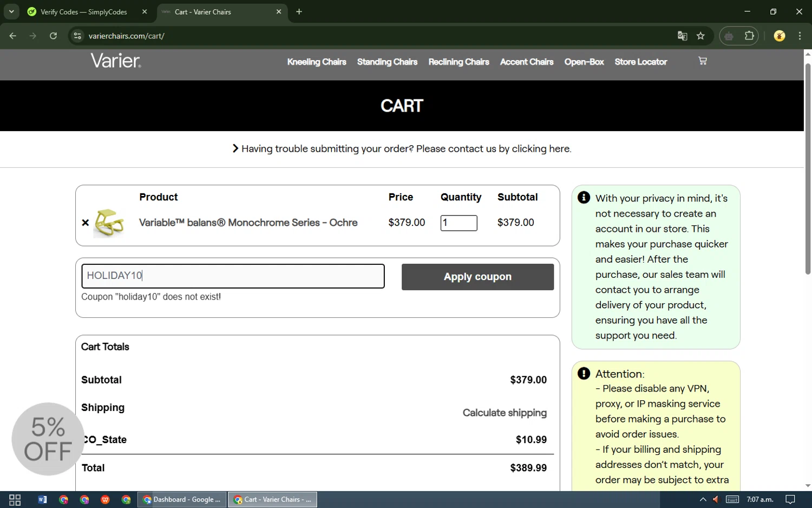
Task: Click the Cart Totals heading
Action: click(x=105, y=347)
